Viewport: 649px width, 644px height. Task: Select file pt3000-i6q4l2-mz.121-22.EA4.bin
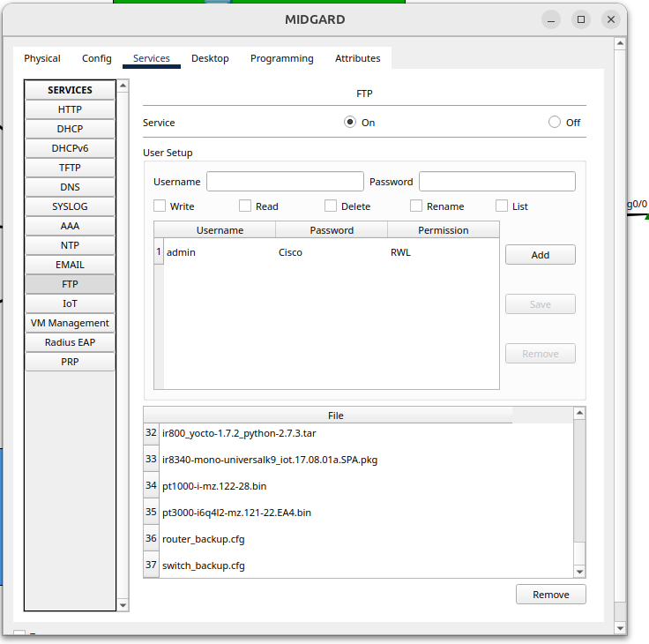[x=336, y=513]
